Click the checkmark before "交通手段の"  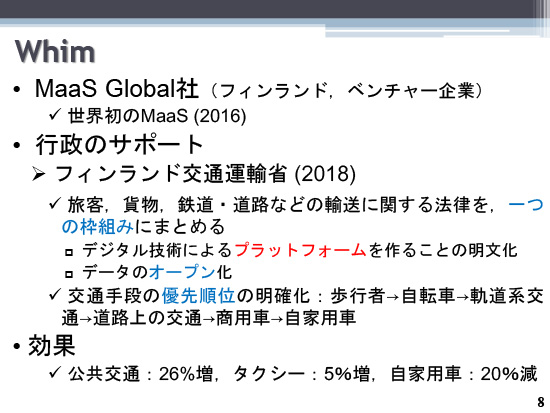[x=55, y=294]
